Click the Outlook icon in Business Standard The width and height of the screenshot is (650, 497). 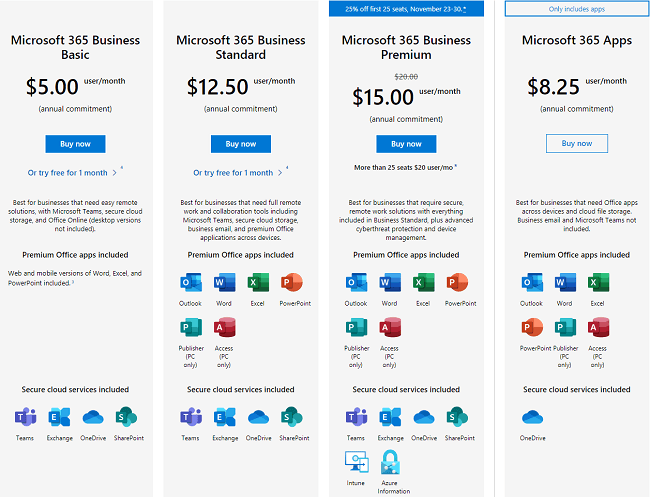coord(190,283)
